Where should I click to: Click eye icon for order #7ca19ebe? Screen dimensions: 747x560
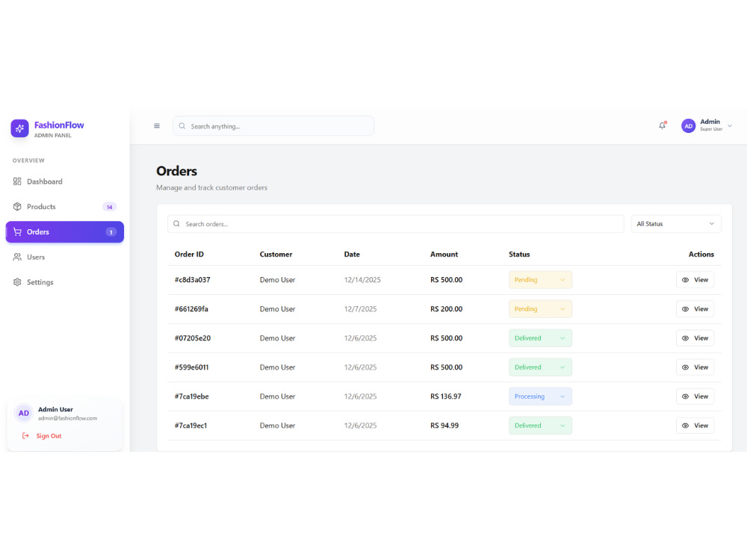(685, 396)
